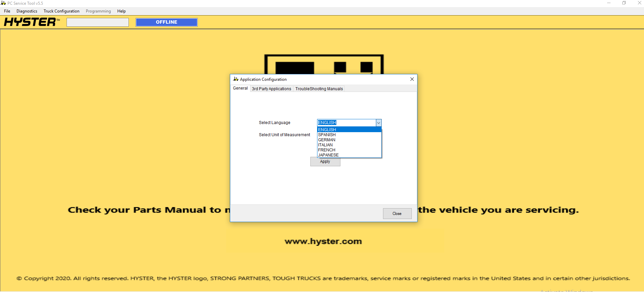Viewport: 644px width, 292px height.
Task: Click the blue OFFLINE status button
Action: pos(167,22)
